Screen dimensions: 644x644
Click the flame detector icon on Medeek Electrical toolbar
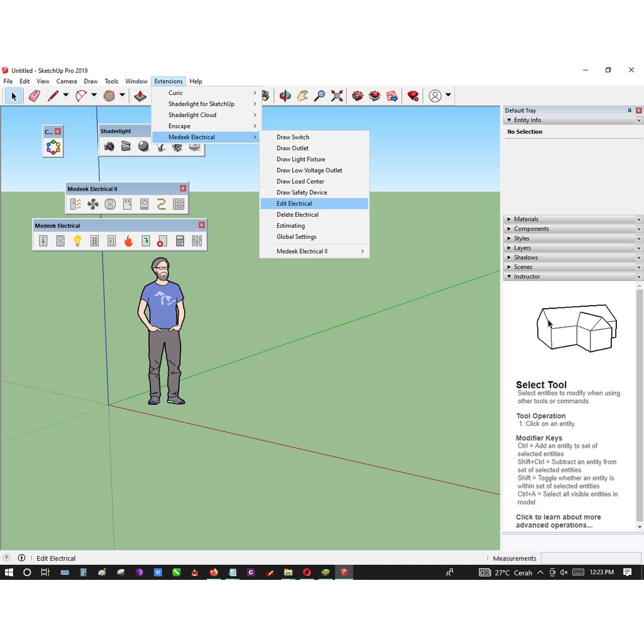128,241
